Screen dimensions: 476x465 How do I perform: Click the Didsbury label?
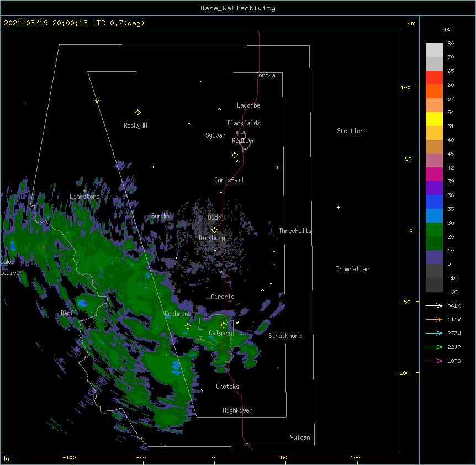pyautogui.click(x=212, y=238)
